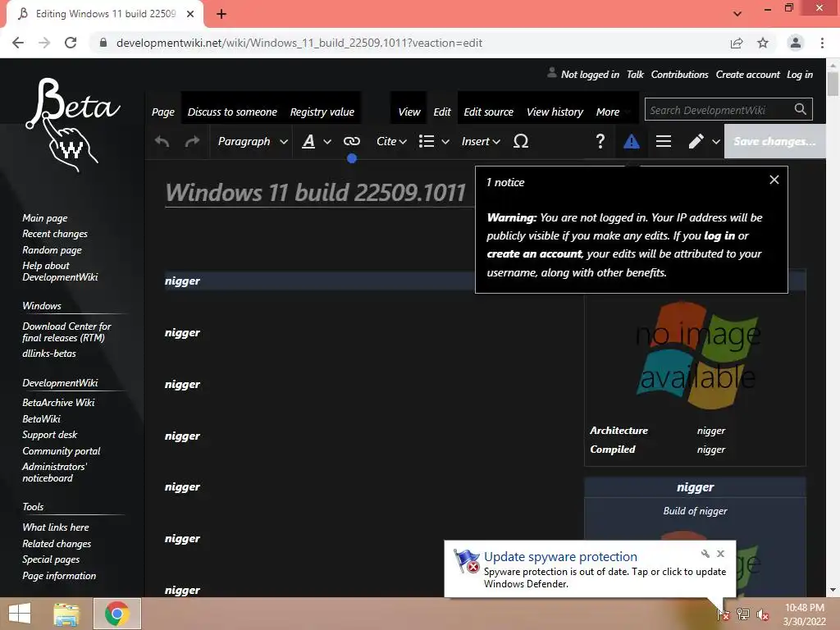Switch to the View tab
This screenshot has width=840, height=630.
click(x=409, y=112)
